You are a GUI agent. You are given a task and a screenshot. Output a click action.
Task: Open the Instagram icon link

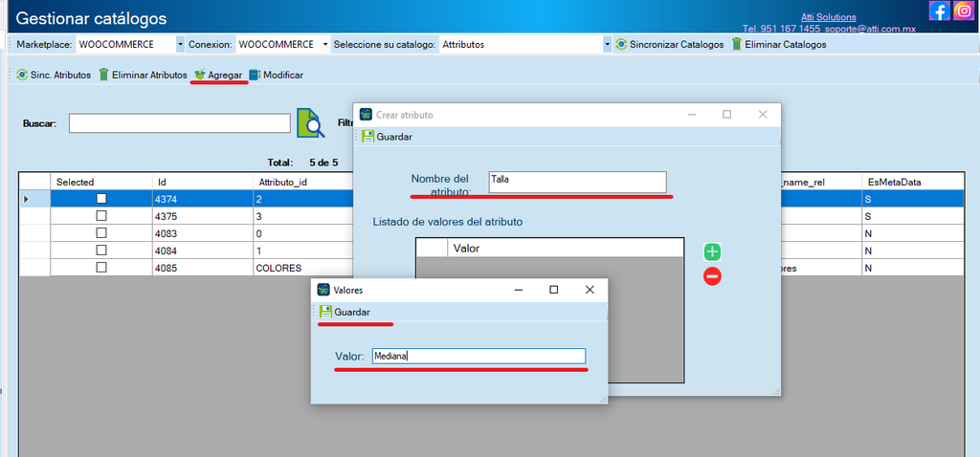964,11
